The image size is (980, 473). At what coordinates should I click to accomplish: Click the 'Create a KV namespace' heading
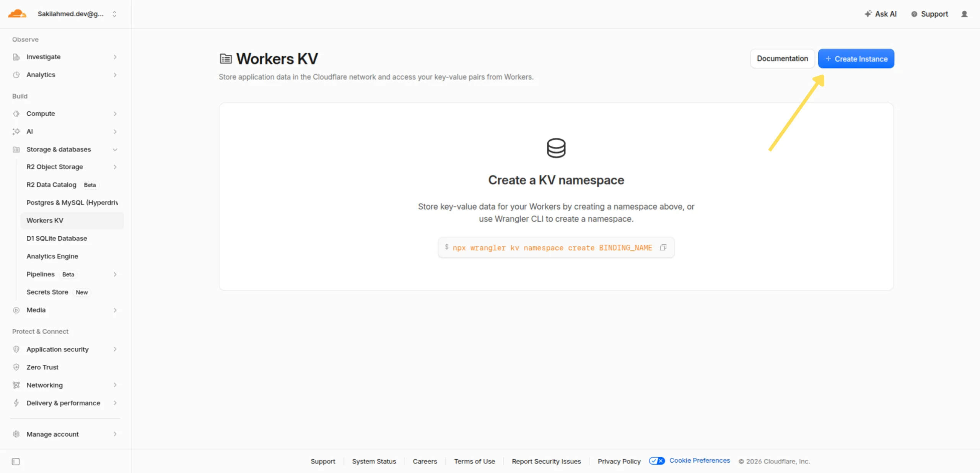[556, 180]
